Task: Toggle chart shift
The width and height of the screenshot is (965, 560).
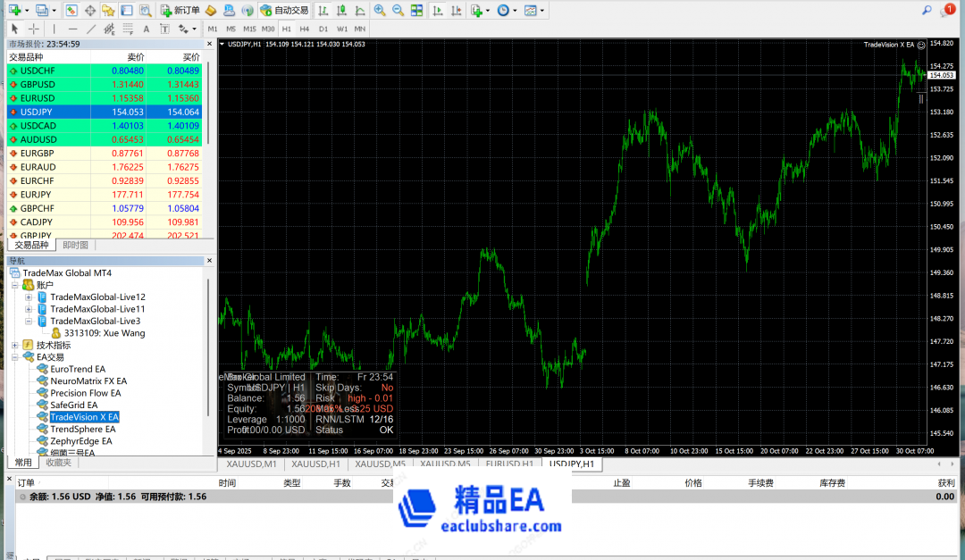Action: pos(456,11)
